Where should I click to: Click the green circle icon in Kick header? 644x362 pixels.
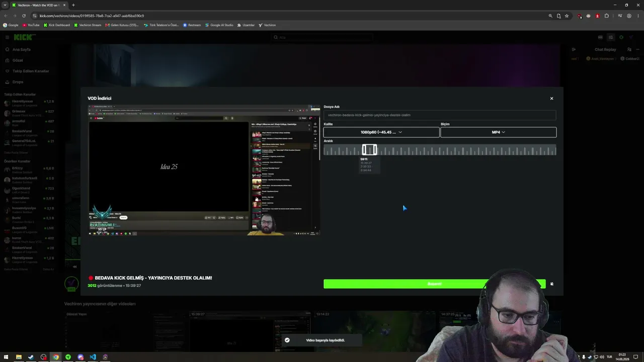pos(621,37)
